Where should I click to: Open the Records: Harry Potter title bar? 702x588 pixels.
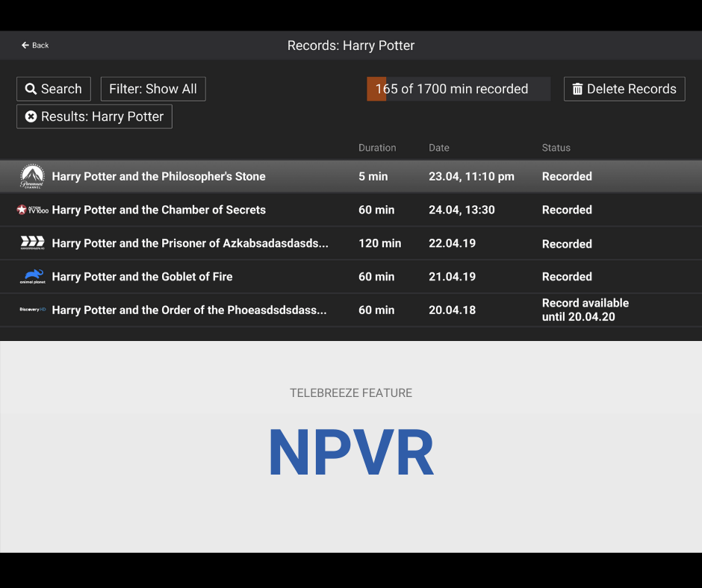click(x=351, y=45)
